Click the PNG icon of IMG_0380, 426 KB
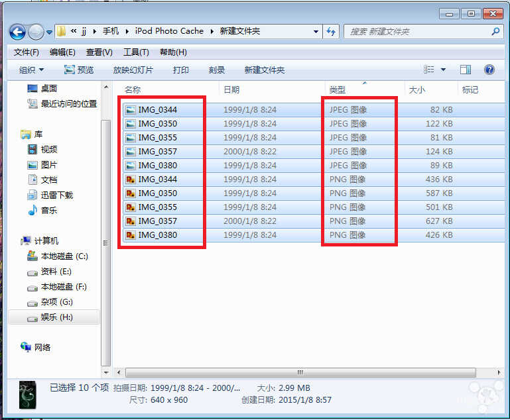The image size is (510, 420). point(131,235)
